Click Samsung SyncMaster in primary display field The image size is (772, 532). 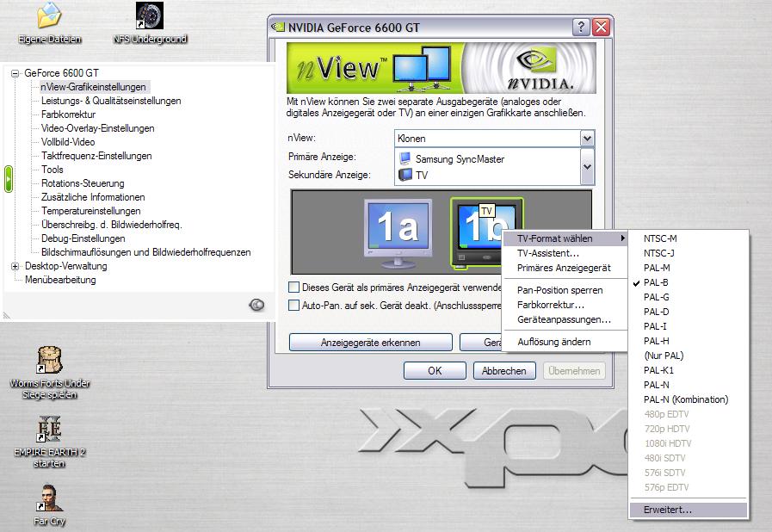(460, 159)
